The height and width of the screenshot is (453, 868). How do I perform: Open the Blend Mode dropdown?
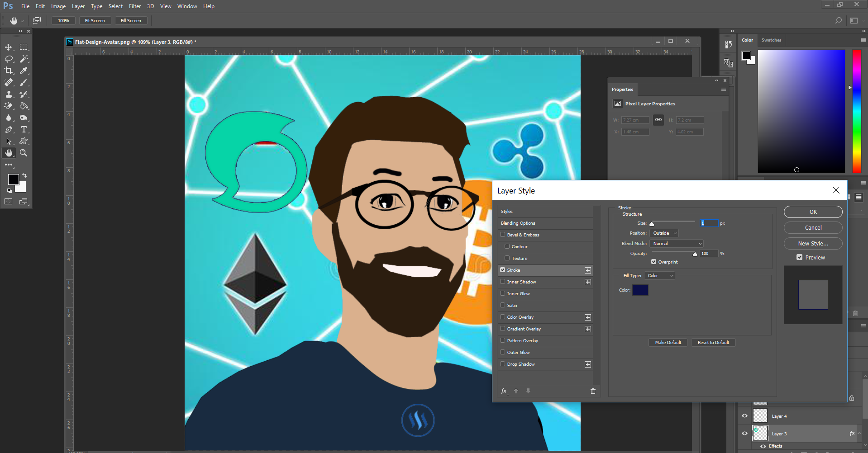[x=676, y=243]
